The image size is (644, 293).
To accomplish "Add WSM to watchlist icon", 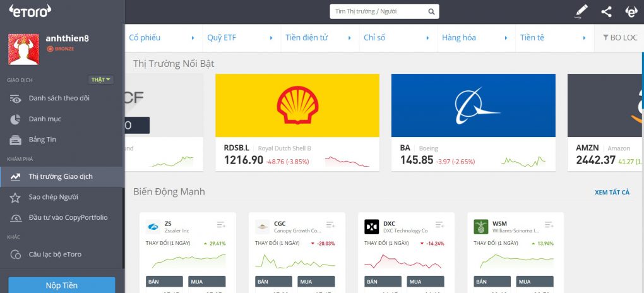I will pyautogui.click(x=549, y=225).
